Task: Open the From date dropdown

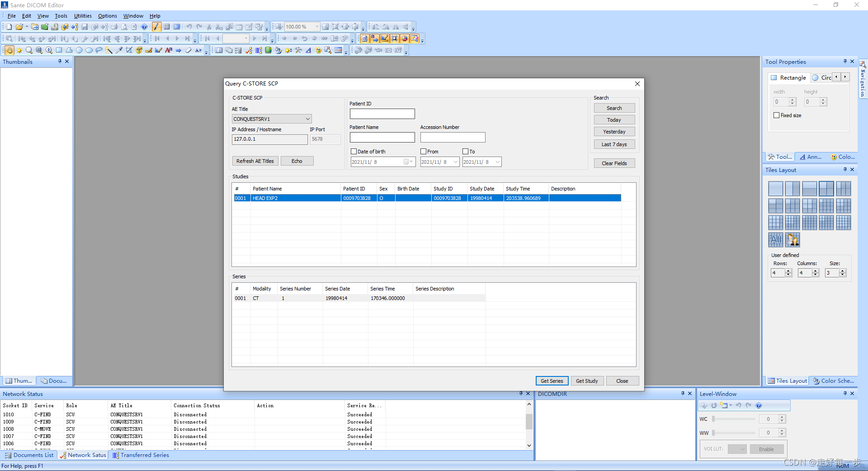Action: pyautogui.click(x=455, y=162)
